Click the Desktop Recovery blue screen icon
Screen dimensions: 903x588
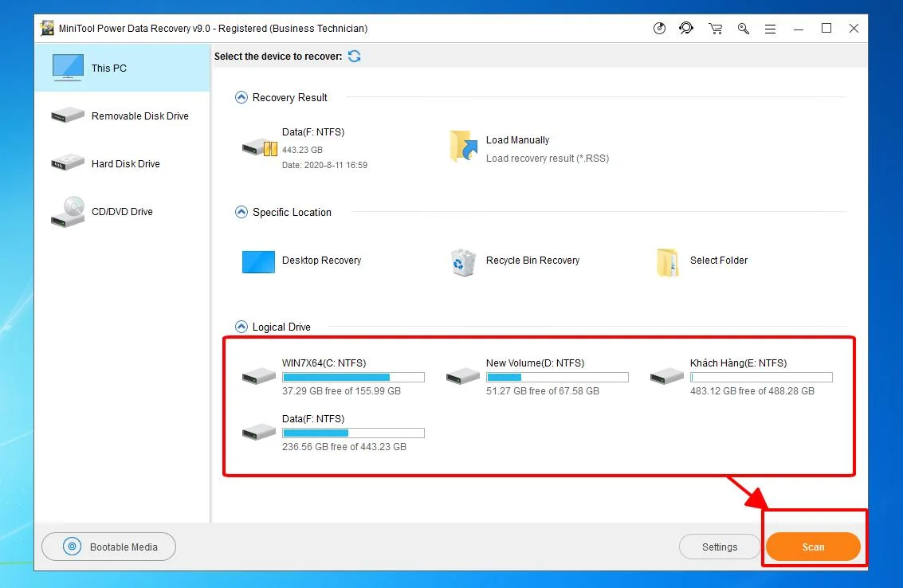click(x=258, y=261)
